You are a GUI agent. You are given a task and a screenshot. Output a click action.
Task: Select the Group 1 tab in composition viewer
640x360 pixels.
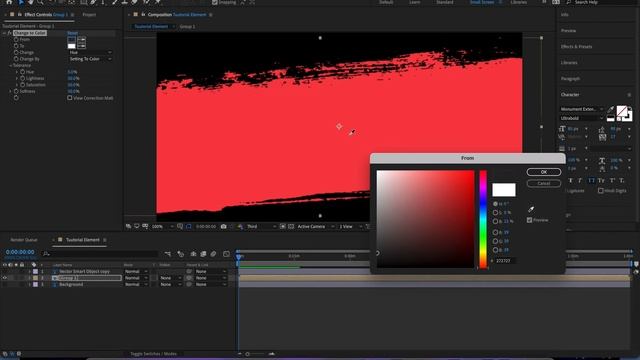click(187, 27)
